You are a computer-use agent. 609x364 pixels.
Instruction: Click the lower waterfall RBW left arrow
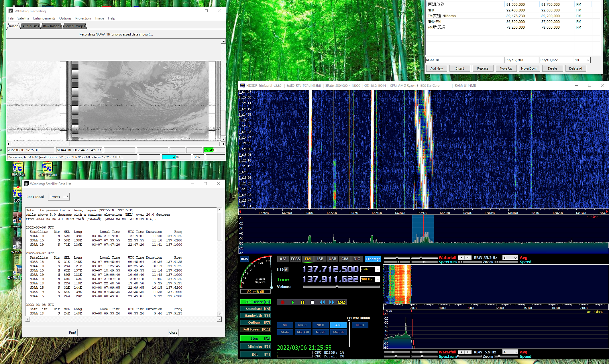pyautogui.click(x=461, y=352)
